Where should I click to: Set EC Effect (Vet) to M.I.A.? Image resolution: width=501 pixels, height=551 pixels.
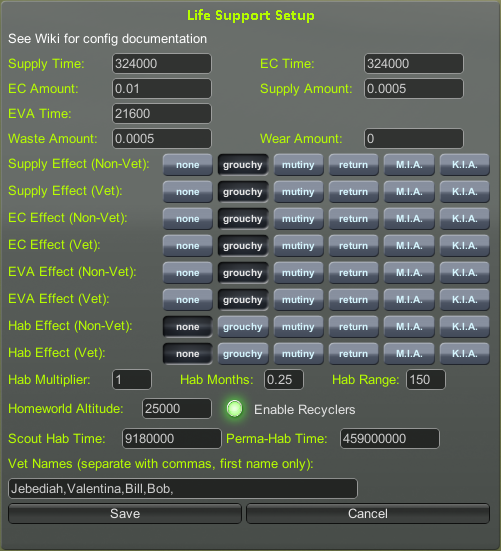click(x=409, y=246)
